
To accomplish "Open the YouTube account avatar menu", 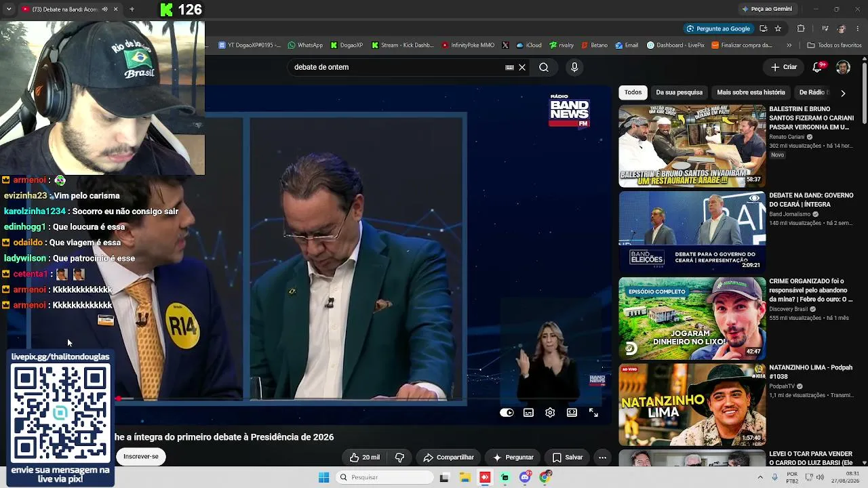I will click(x=843, y=67).
